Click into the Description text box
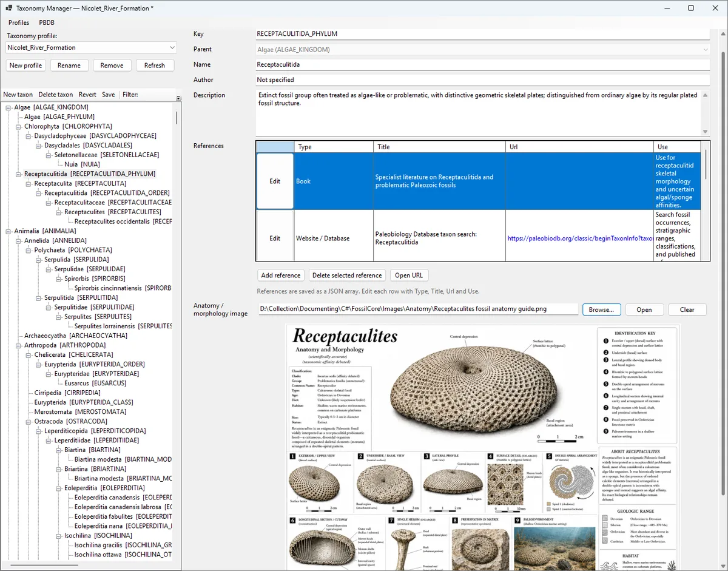 click(478, 113)
